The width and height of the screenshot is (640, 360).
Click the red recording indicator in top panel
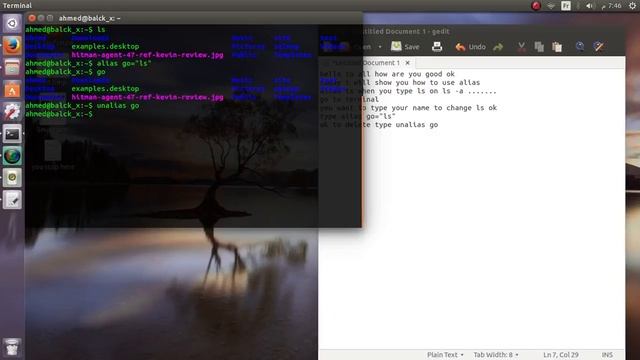point(536,6)
